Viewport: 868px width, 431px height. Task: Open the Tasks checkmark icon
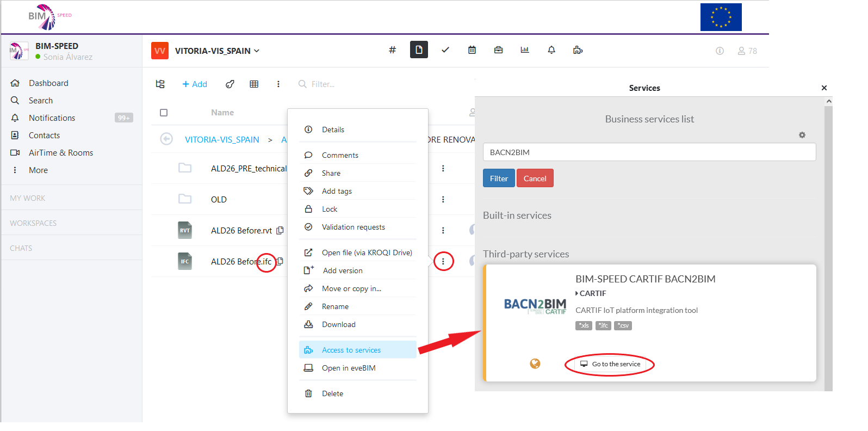click(445, 50)
